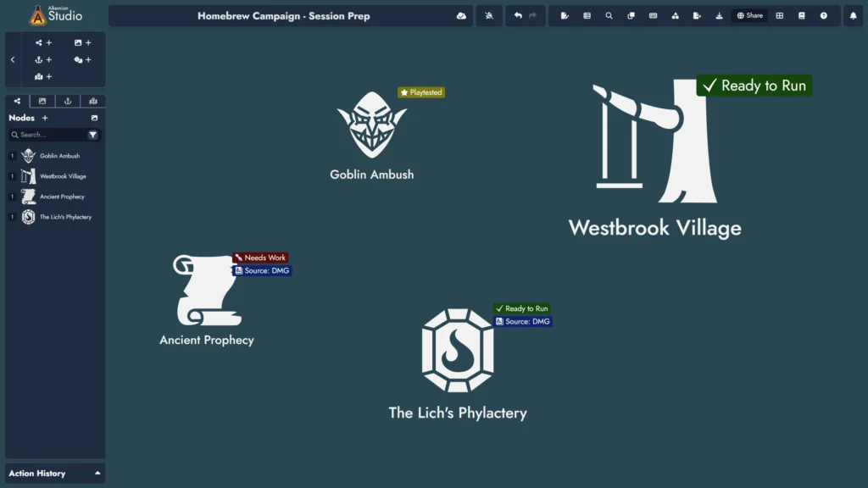Click the undo arrow in toolbar
868x488 pixels.
tap(517, 15)
